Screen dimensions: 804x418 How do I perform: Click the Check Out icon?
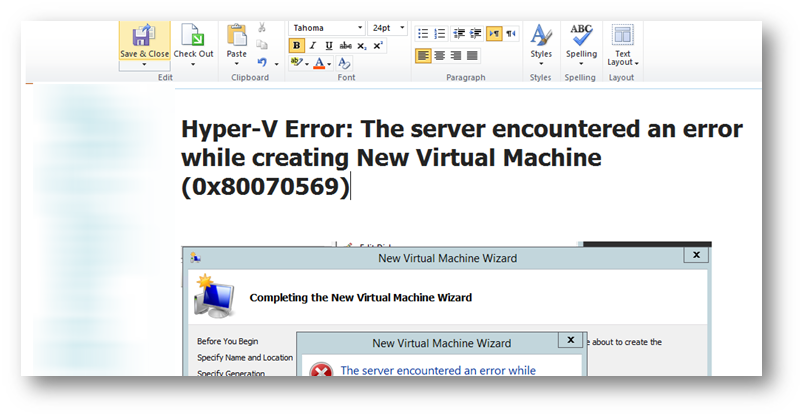[x=193, y=35]
